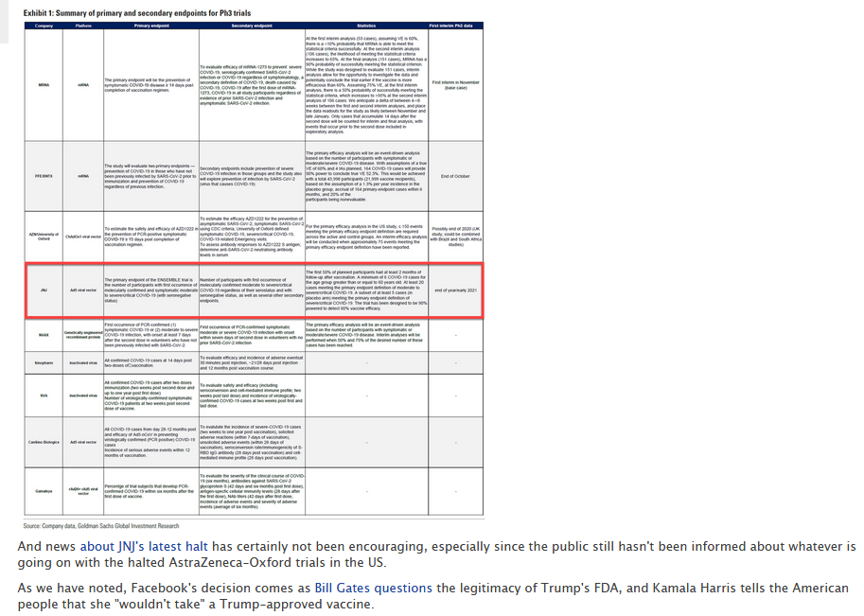The image size is (864, 616).
Task: Click the JNJ ENSEMBLE trial primary endpoint text
Action: pyautogui.click(x=151, y=290)
